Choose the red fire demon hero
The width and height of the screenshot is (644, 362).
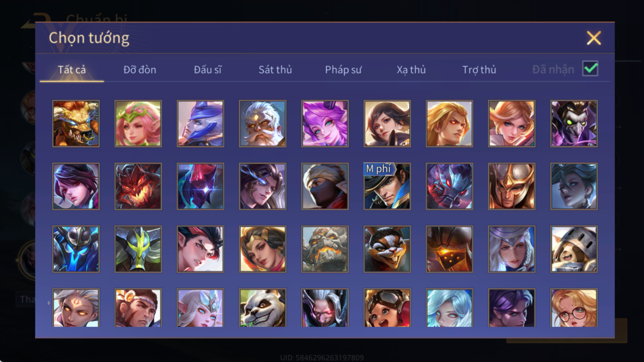coord(138,186)
